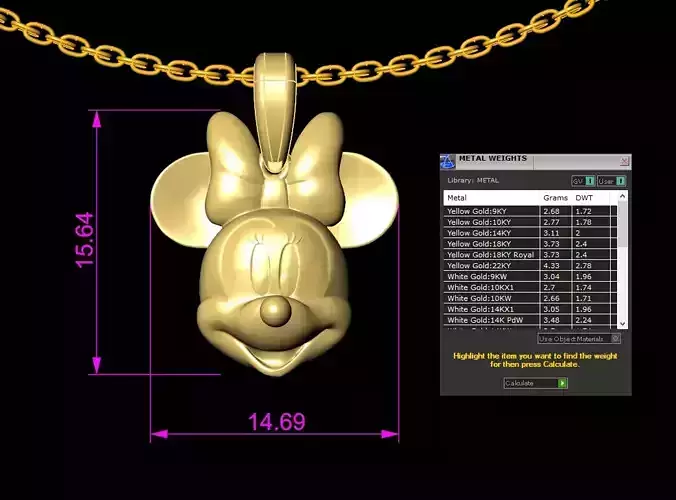Click the scroll down arrow in metals list
This screenshot has height=500, width=676.
[x=622, y=324]
